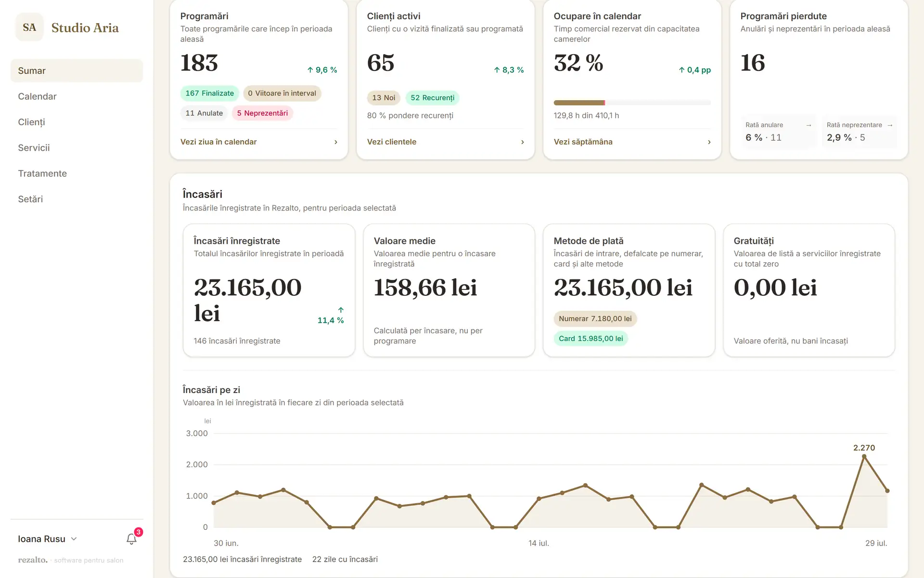Click the 5 Neprezentări badge

262,113
